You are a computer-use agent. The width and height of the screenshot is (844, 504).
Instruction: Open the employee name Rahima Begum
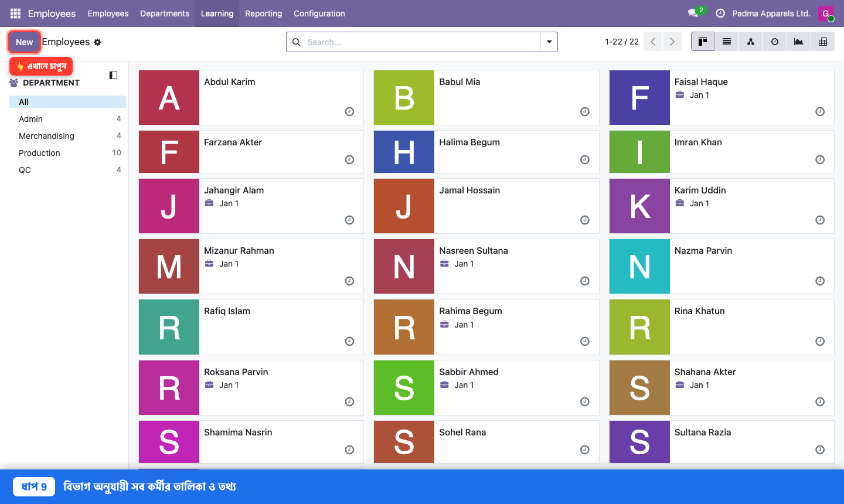click(x=471, y=311)
